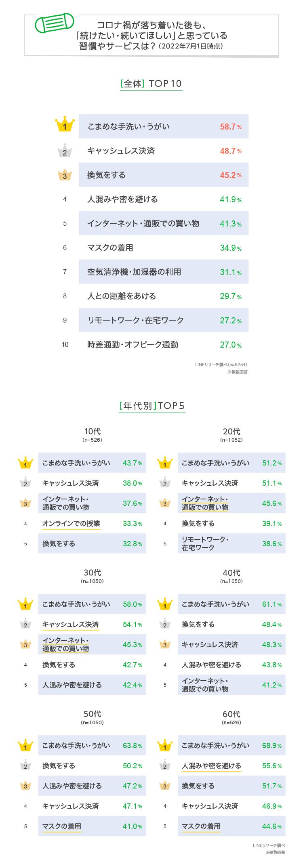Click the 時差通勤・オフピーク通勤 row at rank 10

tap(133, 345)
